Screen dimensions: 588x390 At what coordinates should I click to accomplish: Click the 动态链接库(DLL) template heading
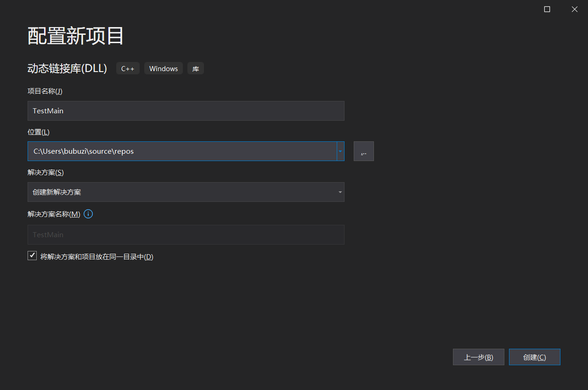[67, 68]
